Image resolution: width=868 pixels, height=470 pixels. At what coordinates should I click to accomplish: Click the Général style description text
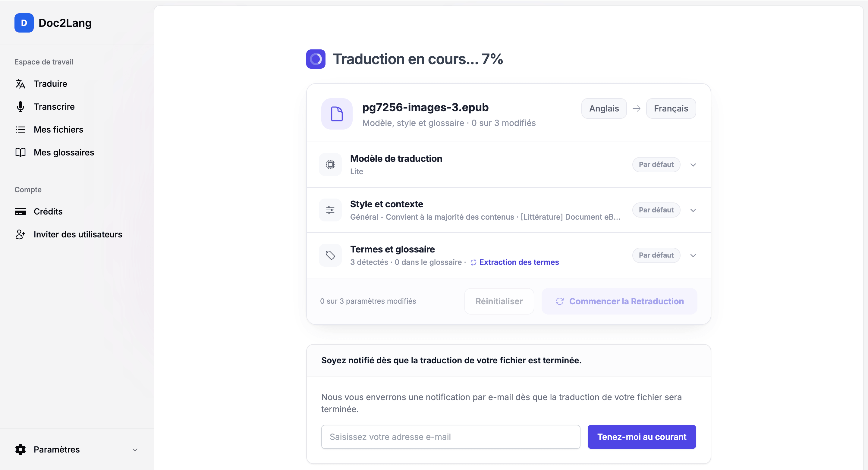pyautogui.click(x=485, y=217)
